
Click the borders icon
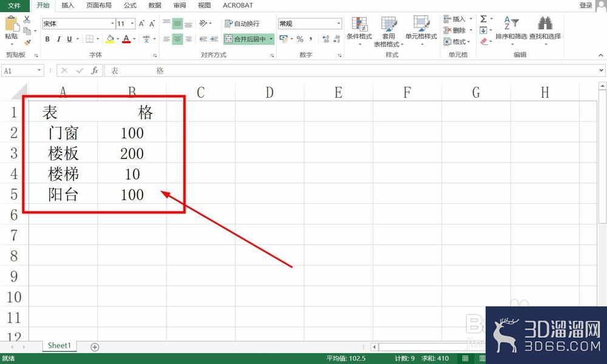click(x=89, y=39)
